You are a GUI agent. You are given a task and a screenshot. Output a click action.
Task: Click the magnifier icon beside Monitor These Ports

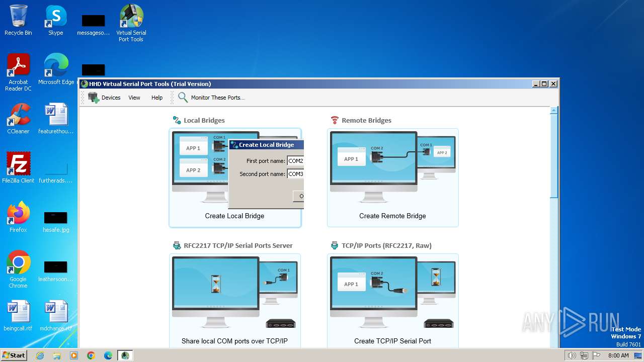tap(183, 98)
